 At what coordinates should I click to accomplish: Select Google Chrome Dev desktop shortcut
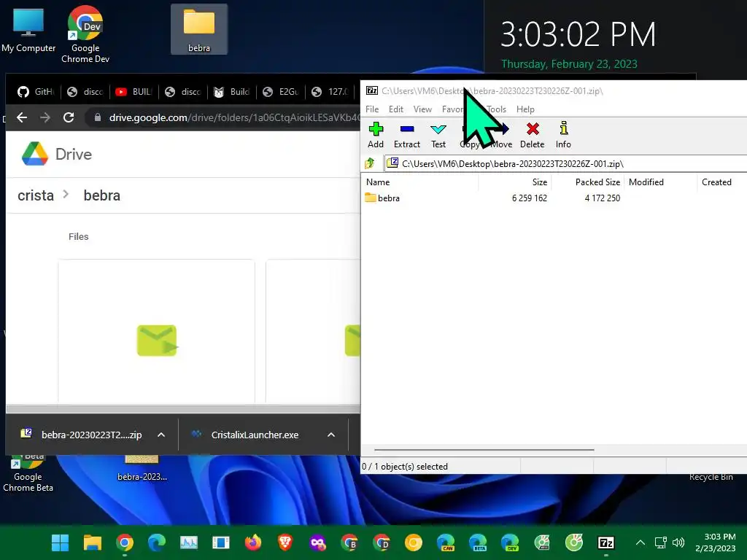pyautogui.click(x=85, y=34)
